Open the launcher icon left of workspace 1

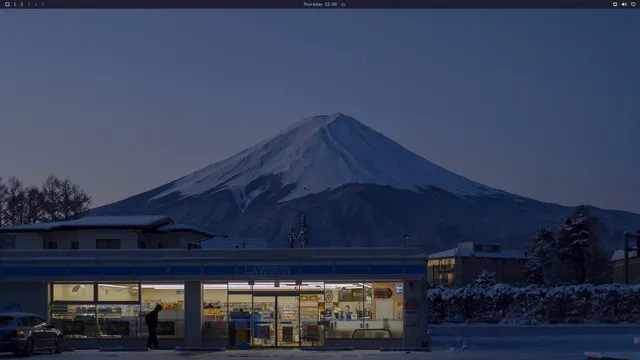click(x=7, y=4)
